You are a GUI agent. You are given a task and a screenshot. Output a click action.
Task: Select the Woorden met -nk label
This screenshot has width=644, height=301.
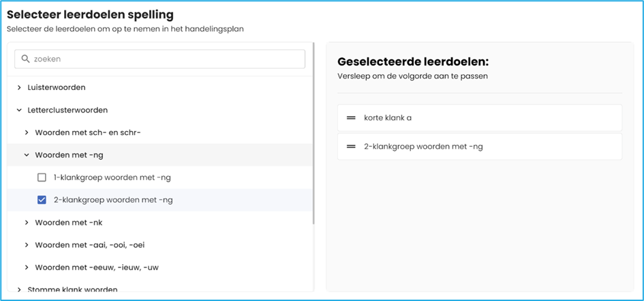[x=69, y=223]
